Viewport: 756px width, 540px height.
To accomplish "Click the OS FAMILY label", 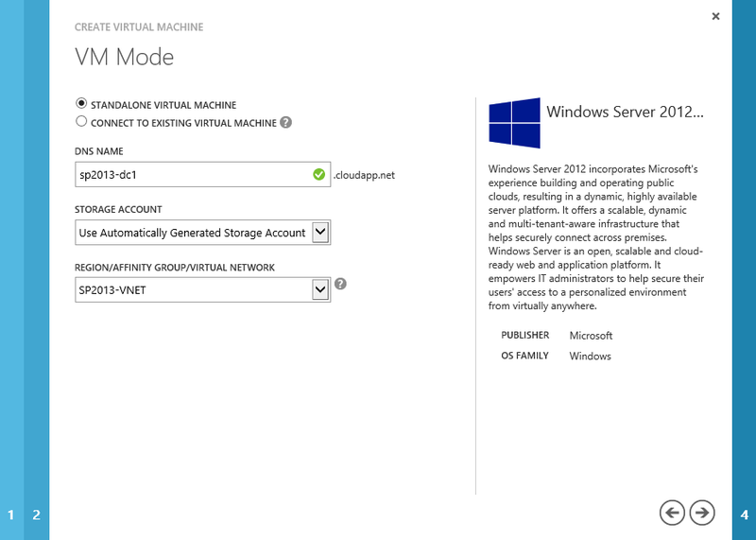I will [x=524, y=356].
